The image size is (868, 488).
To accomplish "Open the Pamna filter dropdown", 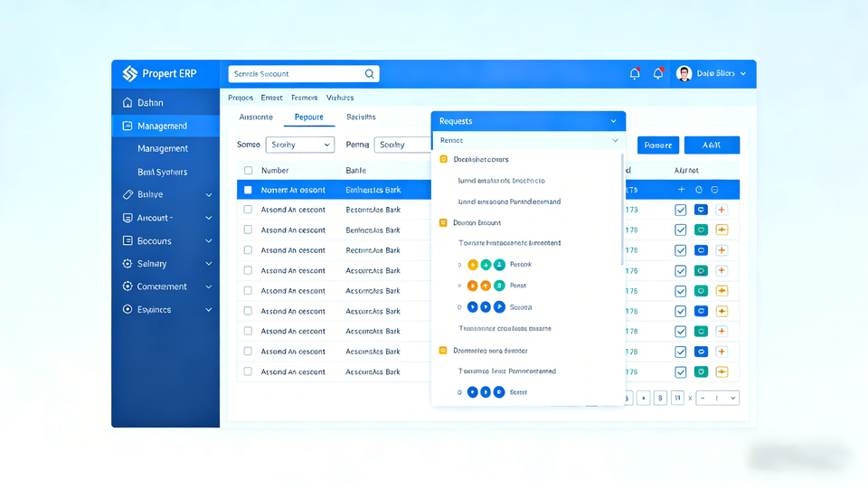I will coord(403,145).
